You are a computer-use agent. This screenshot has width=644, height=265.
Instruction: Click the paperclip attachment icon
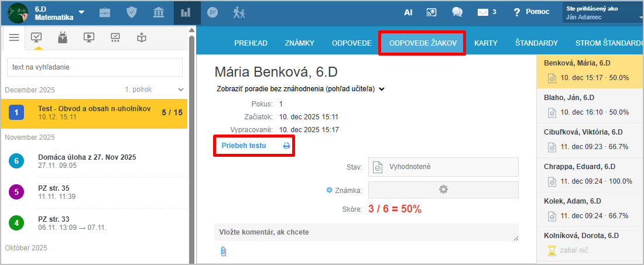coord(223,252)
